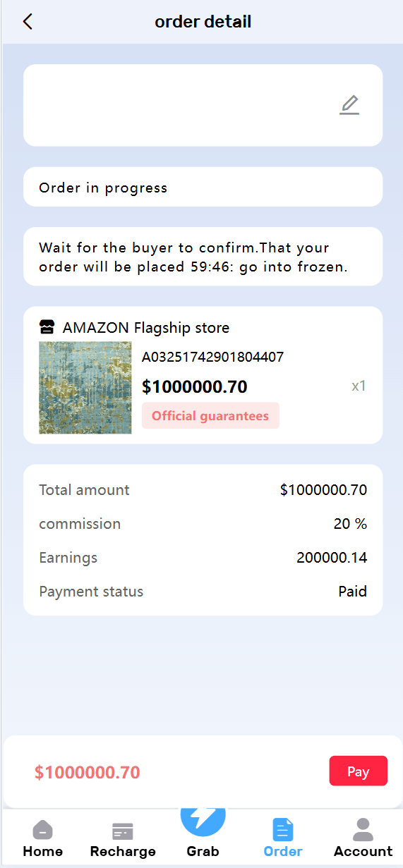Click the Official guarantees badge
The width and height of the screenshot is (403, 868).
pyautogui.click(x=210, y=415)
